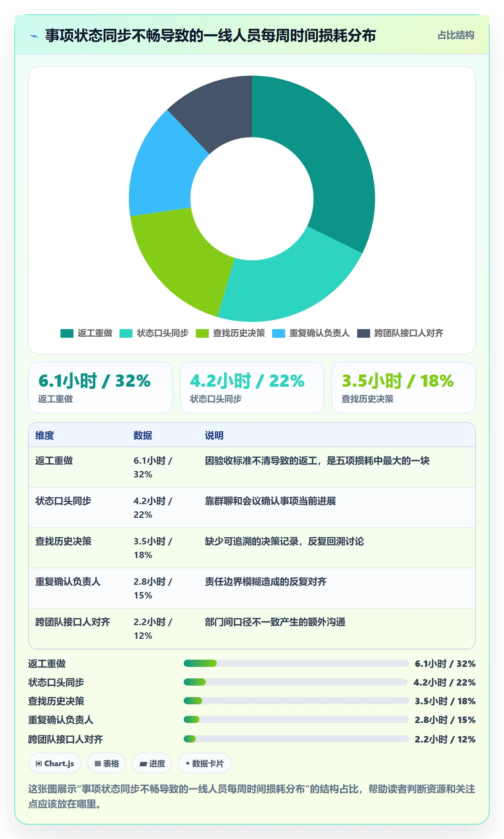
Task: Click the 查找历史决策 progress bar
Action: tap(296, 701)
